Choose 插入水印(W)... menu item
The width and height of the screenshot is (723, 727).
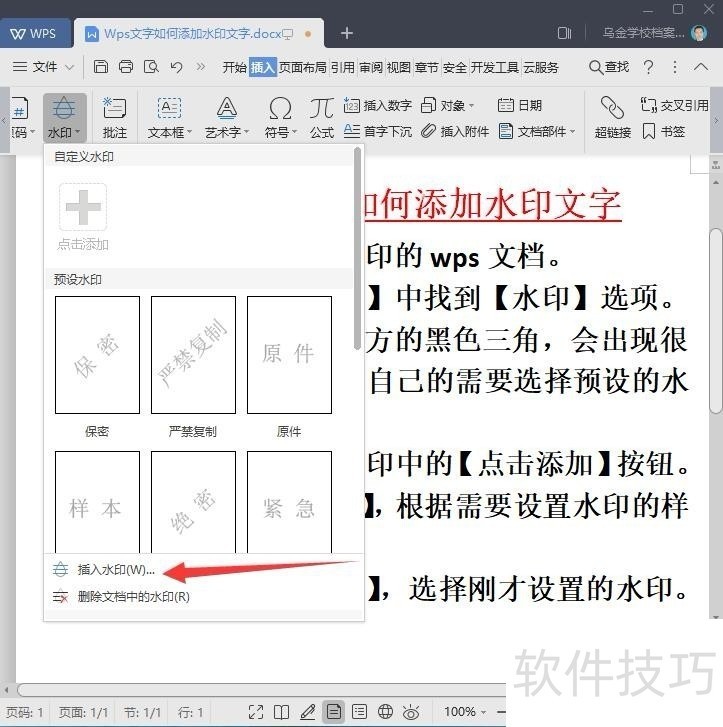pyautogui.click(x=204, y=570)
